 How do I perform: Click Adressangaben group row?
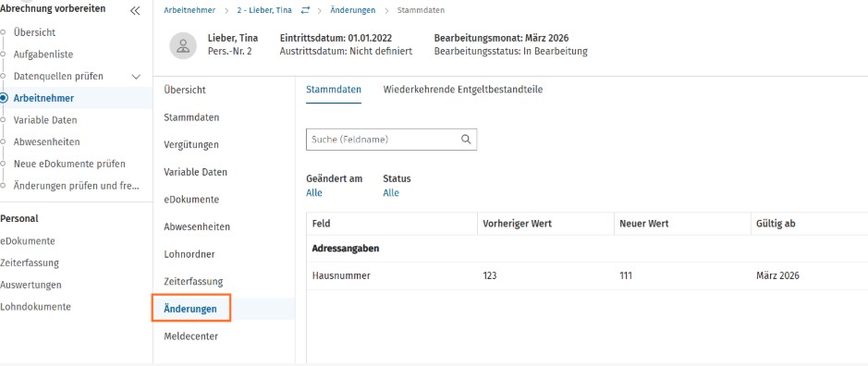[587, 249]
